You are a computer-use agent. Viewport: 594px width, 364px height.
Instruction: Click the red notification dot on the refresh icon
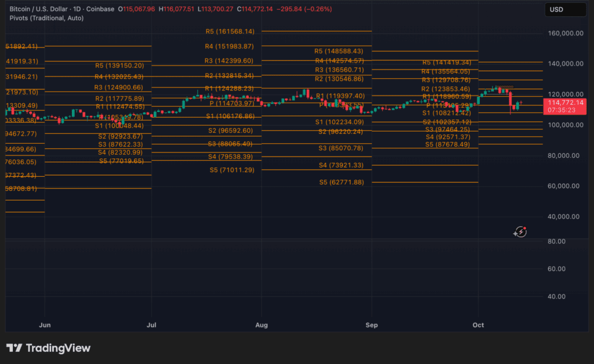[x=524, y=227]
